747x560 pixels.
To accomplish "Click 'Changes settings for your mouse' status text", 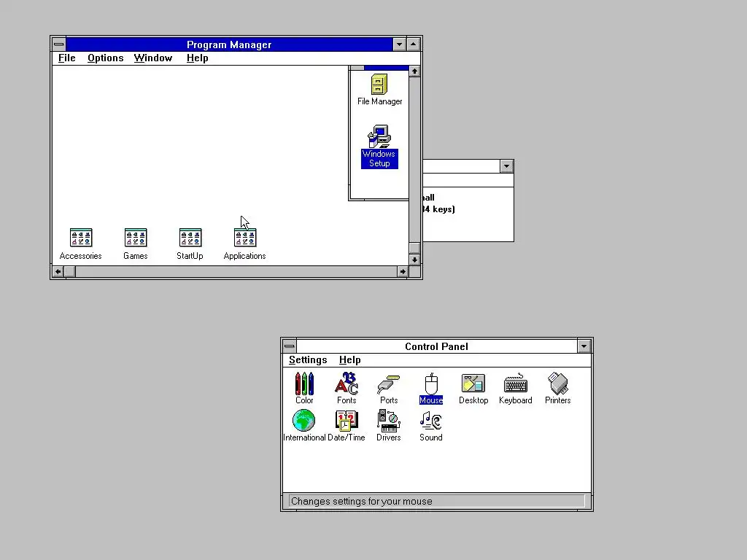I will [x=362, y=501].
